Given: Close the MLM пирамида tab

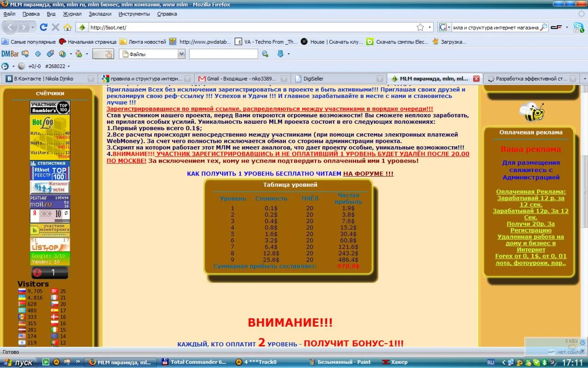Looking at the screenshot, I should (476, 79).
